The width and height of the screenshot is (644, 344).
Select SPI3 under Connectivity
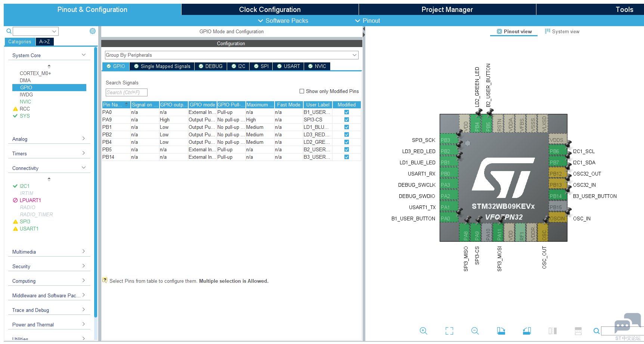pos(25,221)
